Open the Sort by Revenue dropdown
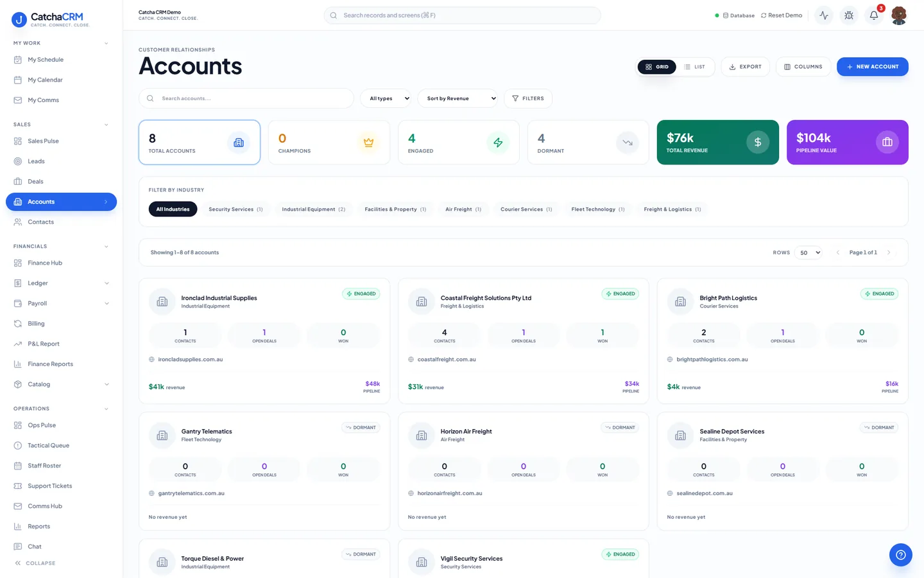The height and width of the screenshot is (578, 924). coord(458,98)
